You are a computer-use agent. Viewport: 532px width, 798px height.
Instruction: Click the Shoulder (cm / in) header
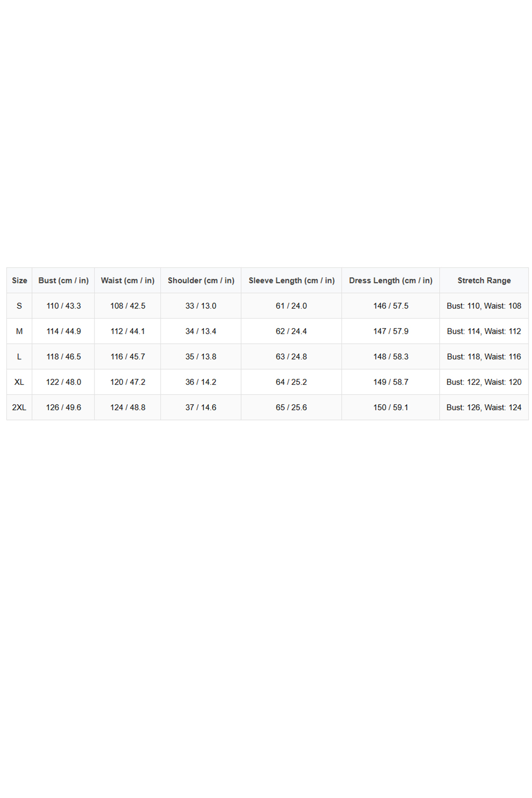(201, 281)
